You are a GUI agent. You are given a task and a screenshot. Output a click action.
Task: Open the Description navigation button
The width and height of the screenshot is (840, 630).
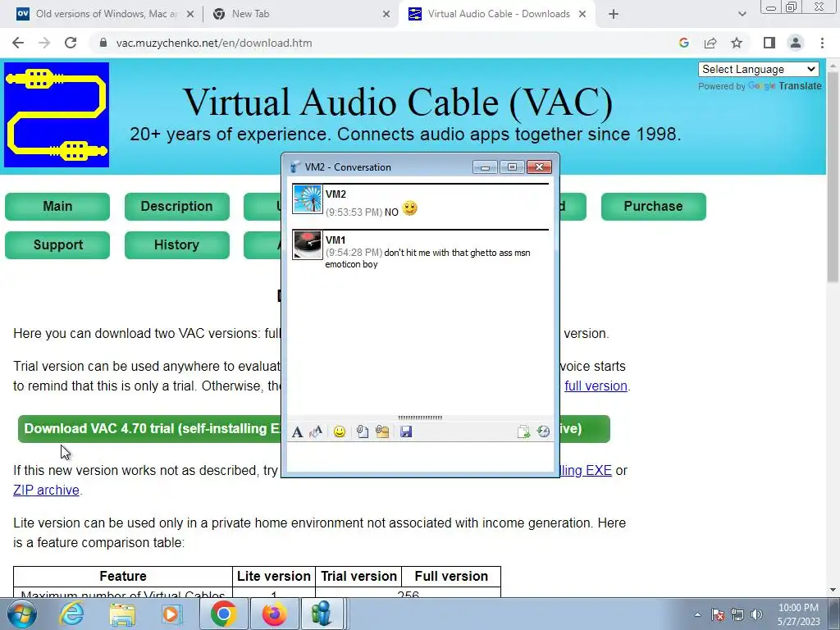click(177, 206)
